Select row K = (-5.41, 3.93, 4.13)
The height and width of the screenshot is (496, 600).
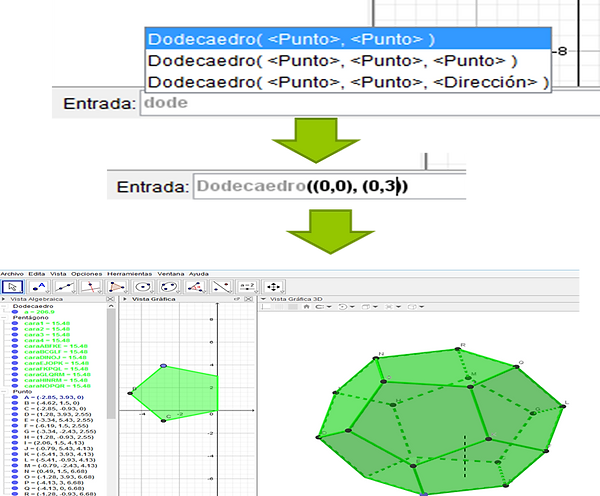pyautogui.click(x=59, y=454)
